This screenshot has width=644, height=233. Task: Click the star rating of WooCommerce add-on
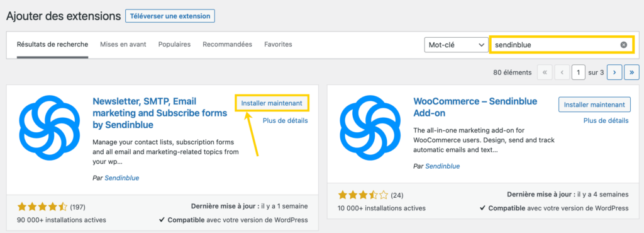point(363,195)
